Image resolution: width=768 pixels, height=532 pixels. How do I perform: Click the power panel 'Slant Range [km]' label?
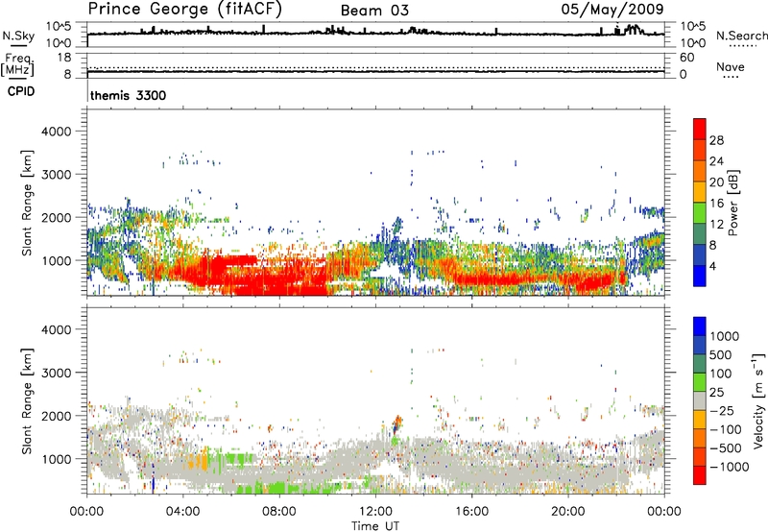coord(28,203)
